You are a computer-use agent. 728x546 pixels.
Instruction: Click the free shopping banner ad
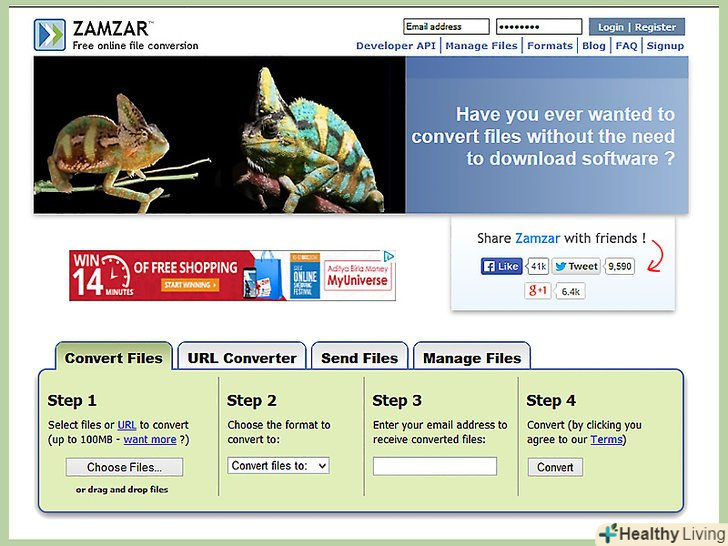[x=232, y=275]
